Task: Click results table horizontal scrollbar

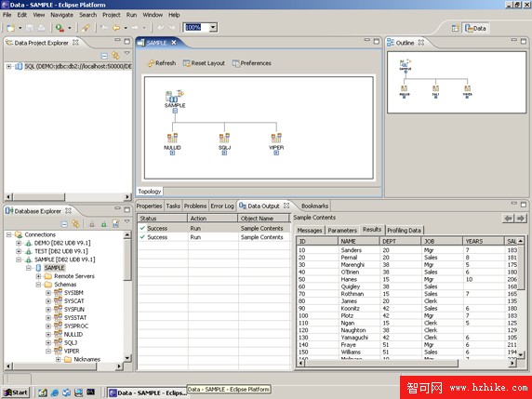Action: (381, 363)
